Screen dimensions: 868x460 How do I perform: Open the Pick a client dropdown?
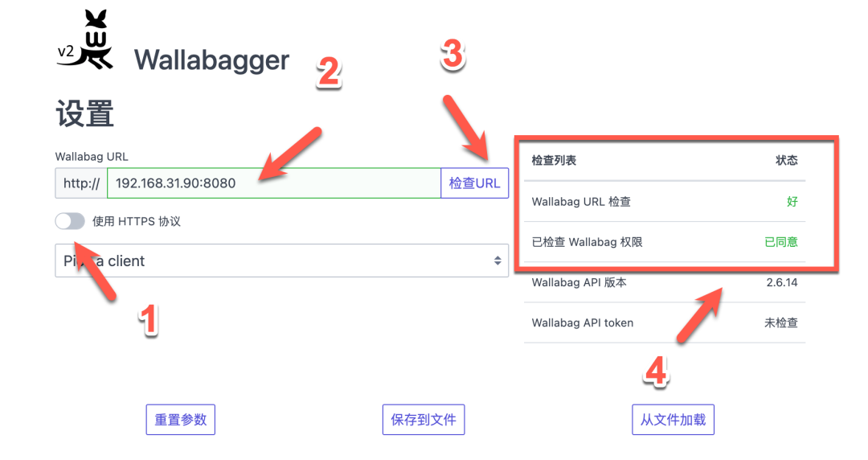pos(281,261)
